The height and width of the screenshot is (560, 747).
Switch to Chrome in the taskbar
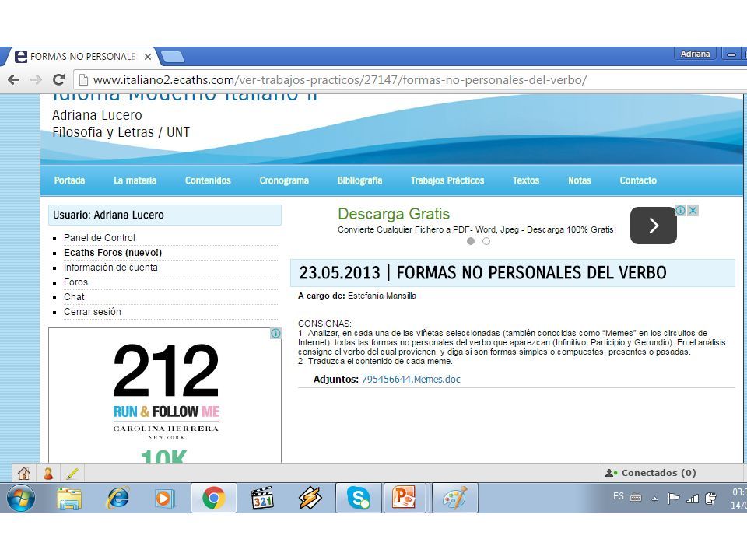pyautogui.click(x=213, y=498)
